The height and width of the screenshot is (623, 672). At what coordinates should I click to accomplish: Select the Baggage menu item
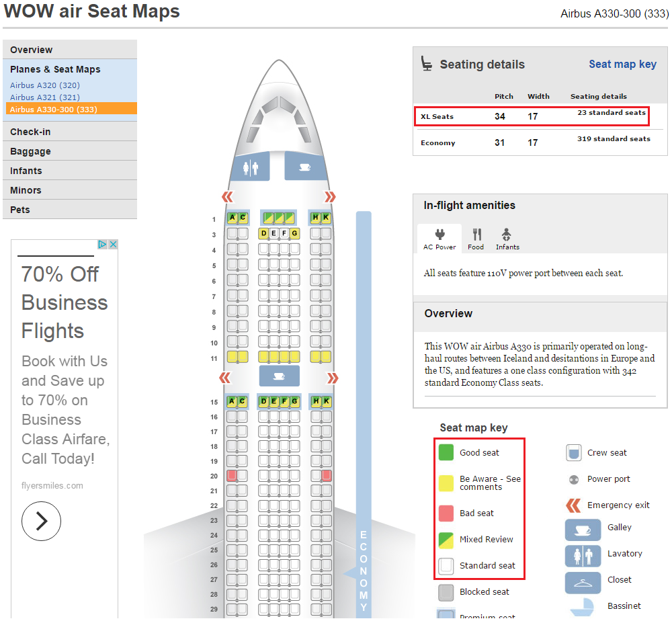[30, 151]
